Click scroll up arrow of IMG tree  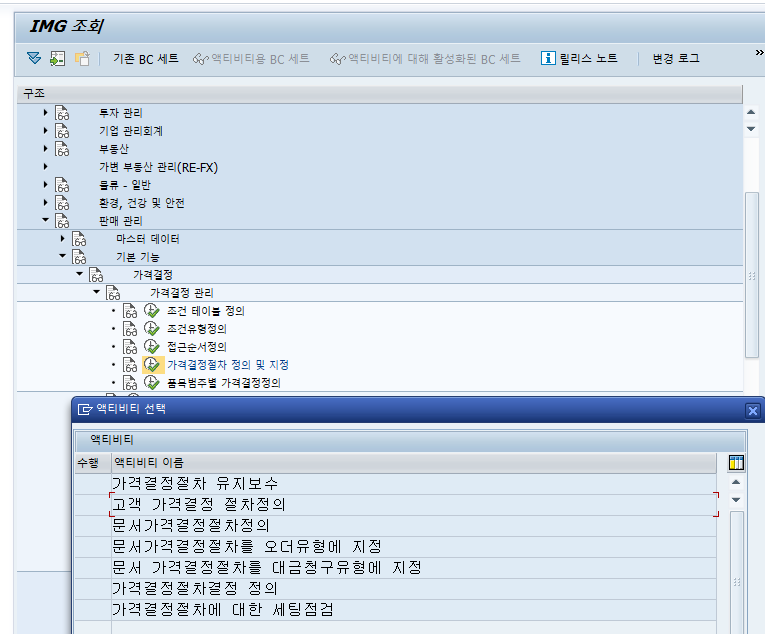(x=751, y=112)
